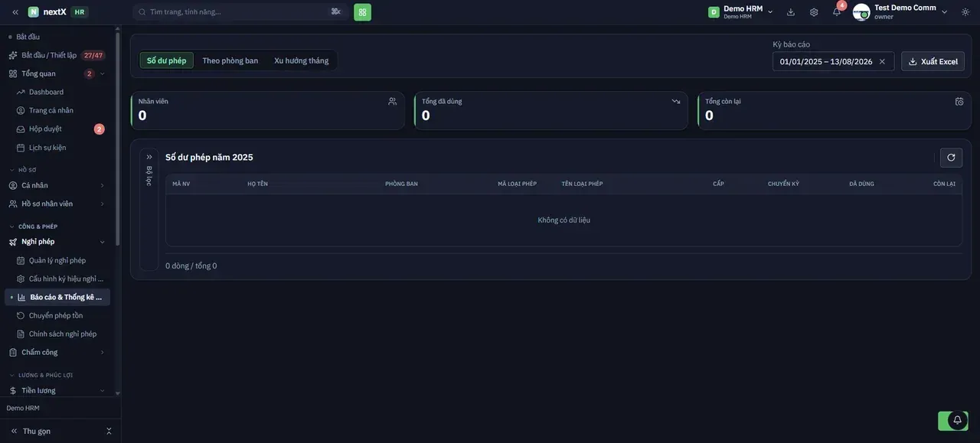Image resolution: width=980 pixels, height=443 pixels.
Task: Sort by Đã dùng column header
Action: click(x=861, y=184)
